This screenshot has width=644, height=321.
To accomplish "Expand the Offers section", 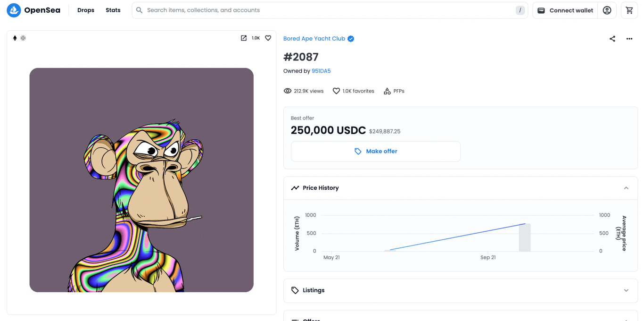I will pos(626,319).
